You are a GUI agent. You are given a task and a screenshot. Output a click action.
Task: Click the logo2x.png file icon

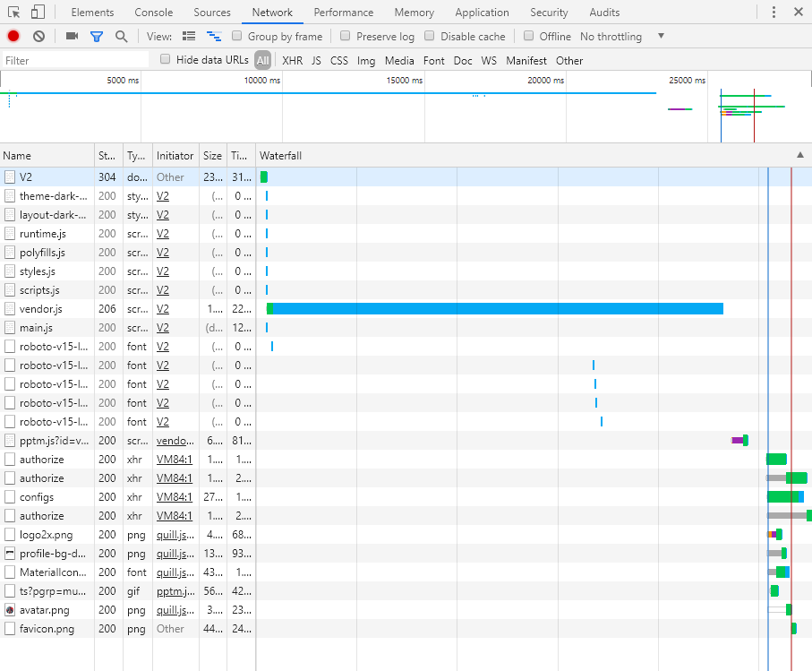click(x=10, y=535)
